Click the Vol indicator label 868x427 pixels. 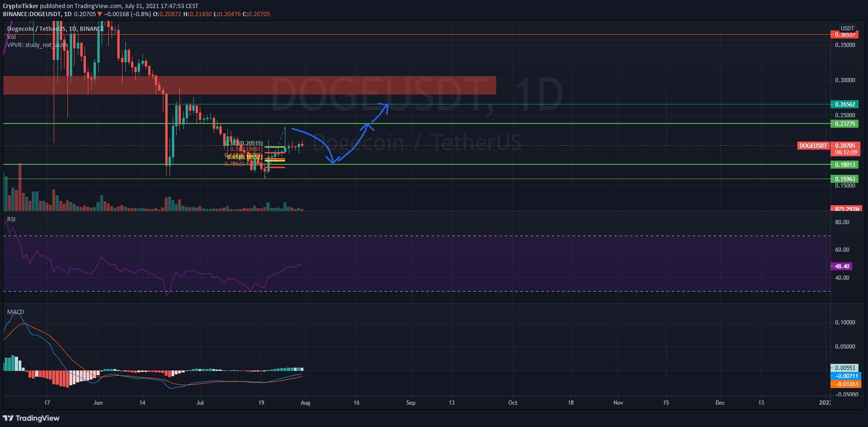[x=11, y=37]
